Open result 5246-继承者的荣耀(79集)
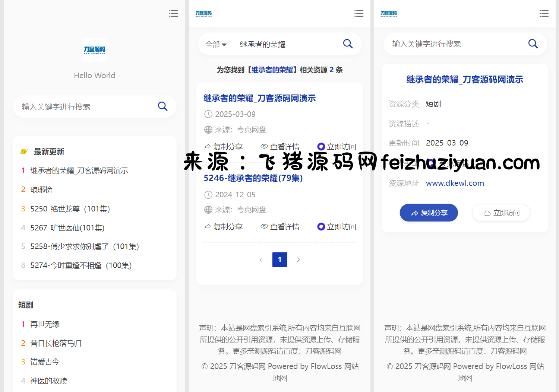Screen dimensions: 559x392 (253, 178)
